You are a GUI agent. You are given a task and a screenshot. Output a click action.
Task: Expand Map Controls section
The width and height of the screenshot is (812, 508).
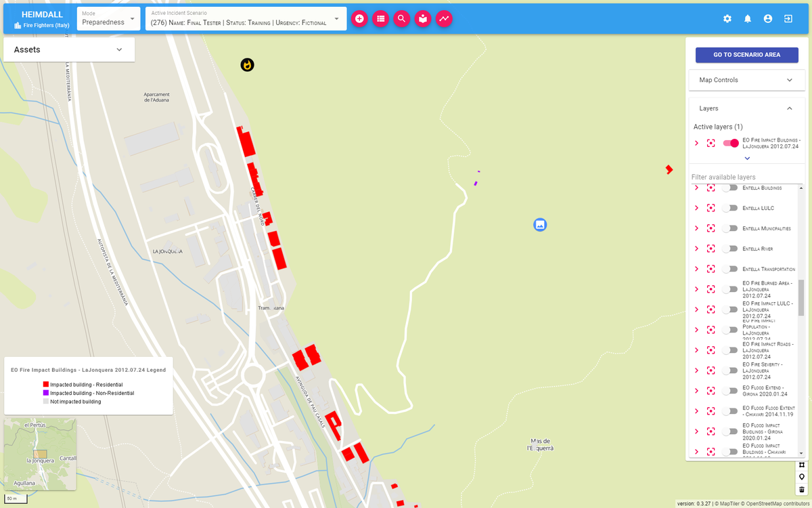pos(746,80)
